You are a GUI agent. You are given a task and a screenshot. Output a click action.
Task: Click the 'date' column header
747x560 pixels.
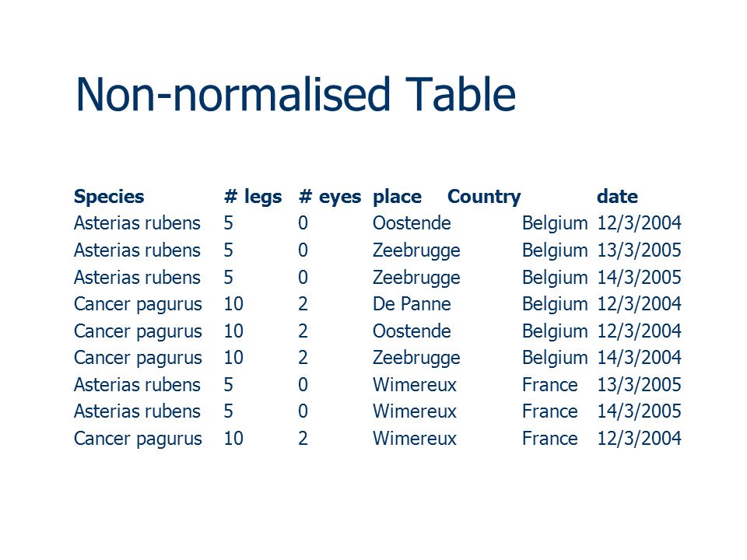click(617, 196)
